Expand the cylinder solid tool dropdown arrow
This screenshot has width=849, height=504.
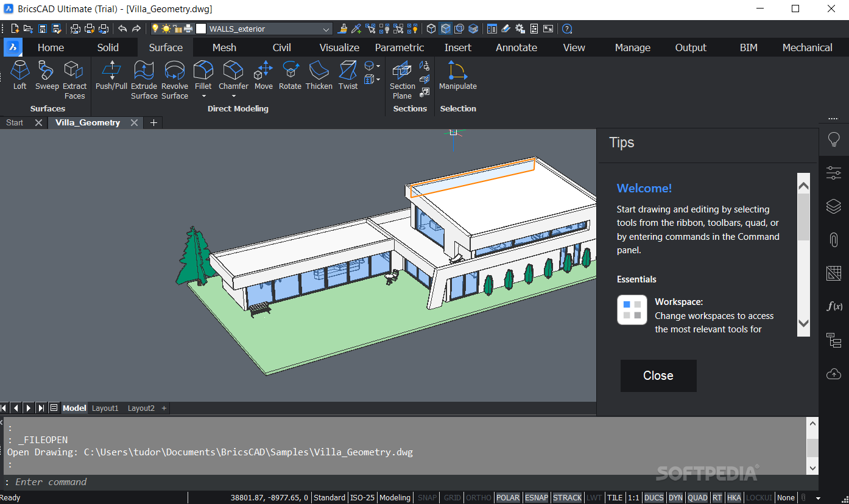pyautogui.click(x=378, y=66)
